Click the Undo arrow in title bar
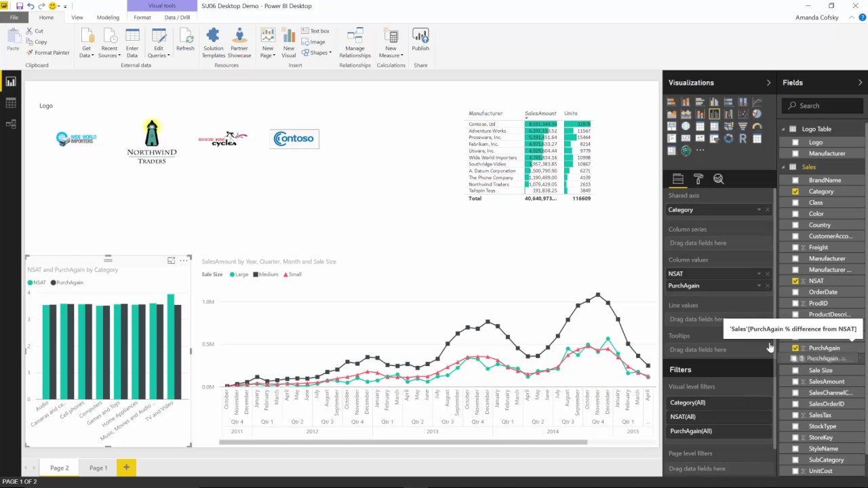This screenshot has height=488, width=868. coord(31,6)
